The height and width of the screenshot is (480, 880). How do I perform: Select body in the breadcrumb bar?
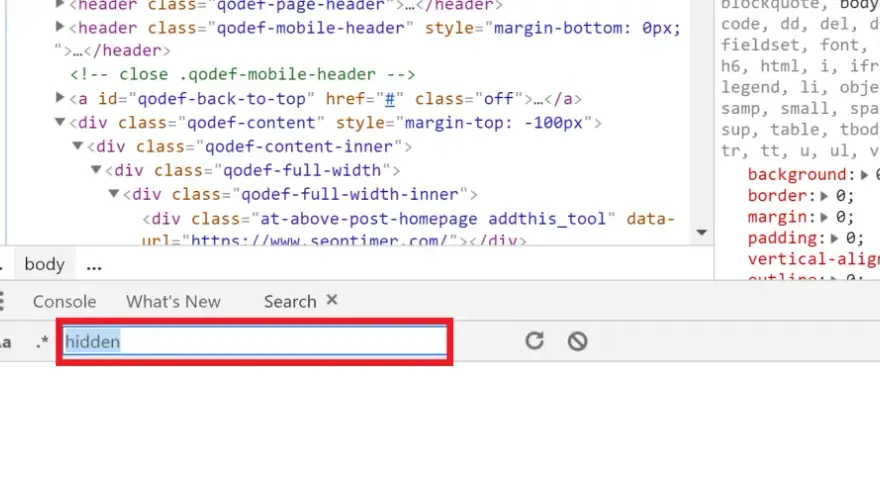[x=44, y=264]
